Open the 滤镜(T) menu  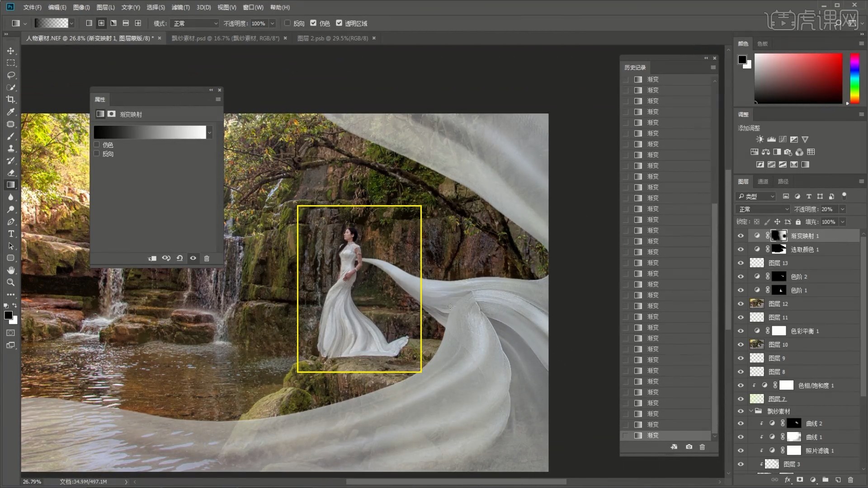(x=180, y=7)
